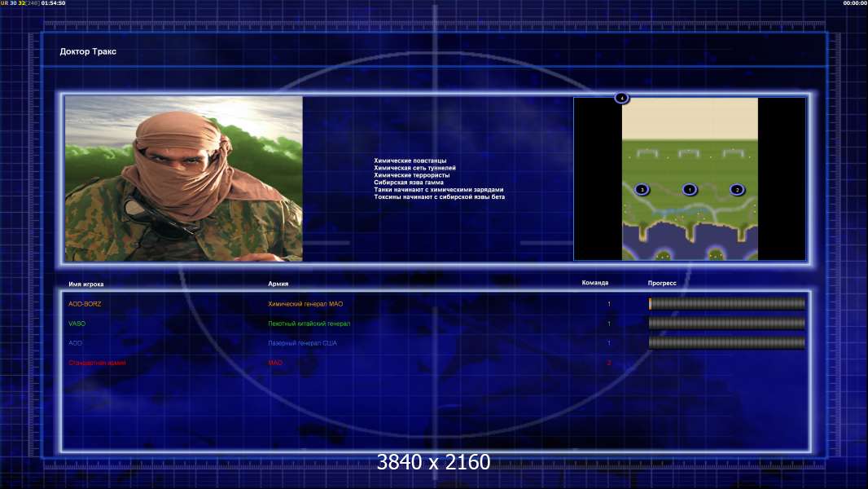Click the Лазерный генерал США row's progress bar

(x=727, y=343)
